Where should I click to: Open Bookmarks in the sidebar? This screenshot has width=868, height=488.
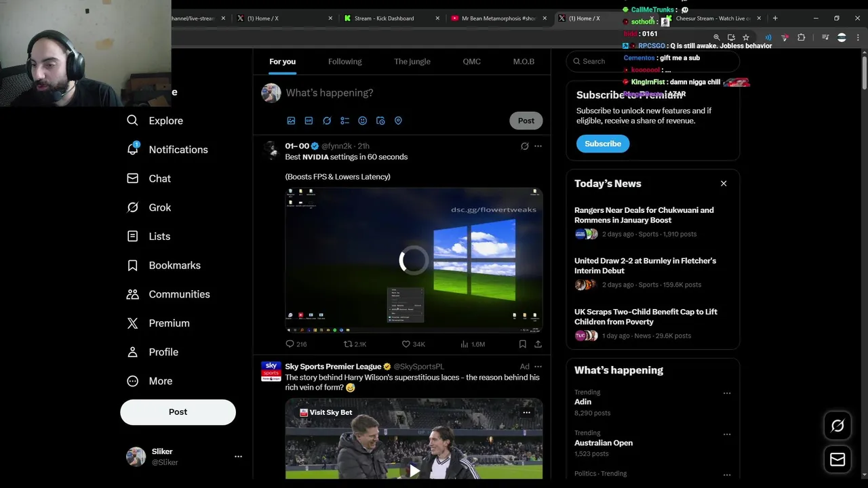[163, 266]
